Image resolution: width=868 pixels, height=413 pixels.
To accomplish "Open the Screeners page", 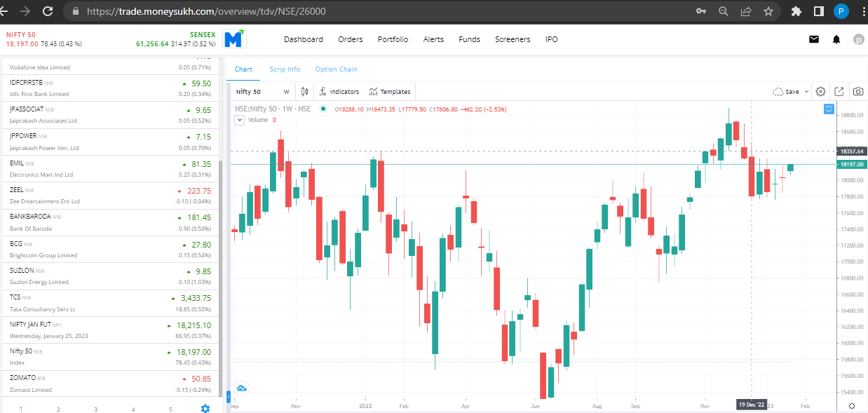I will (x=513, y=39).
